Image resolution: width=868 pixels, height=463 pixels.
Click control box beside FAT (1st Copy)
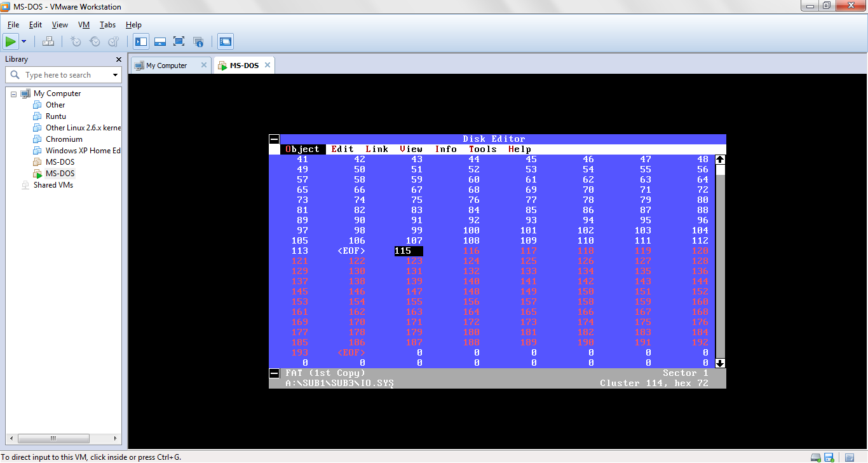click(275, 373)
